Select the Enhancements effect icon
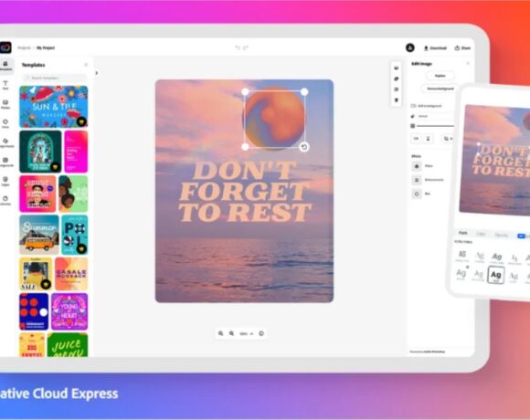Viewport: 530px width, 420px height. [x=417, y=180]
